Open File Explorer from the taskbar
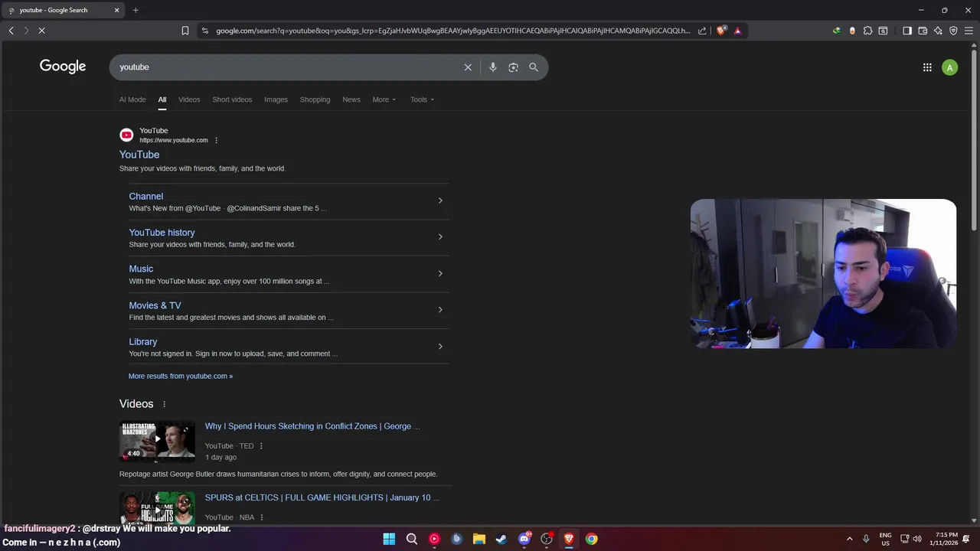980x551 pixels. (x=479, y=539)
